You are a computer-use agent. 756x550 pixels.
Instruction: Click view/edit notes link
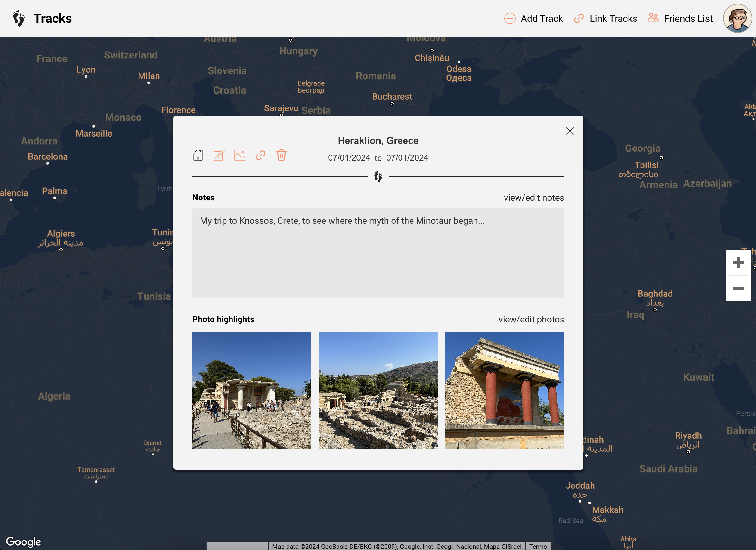click(534, 198)
